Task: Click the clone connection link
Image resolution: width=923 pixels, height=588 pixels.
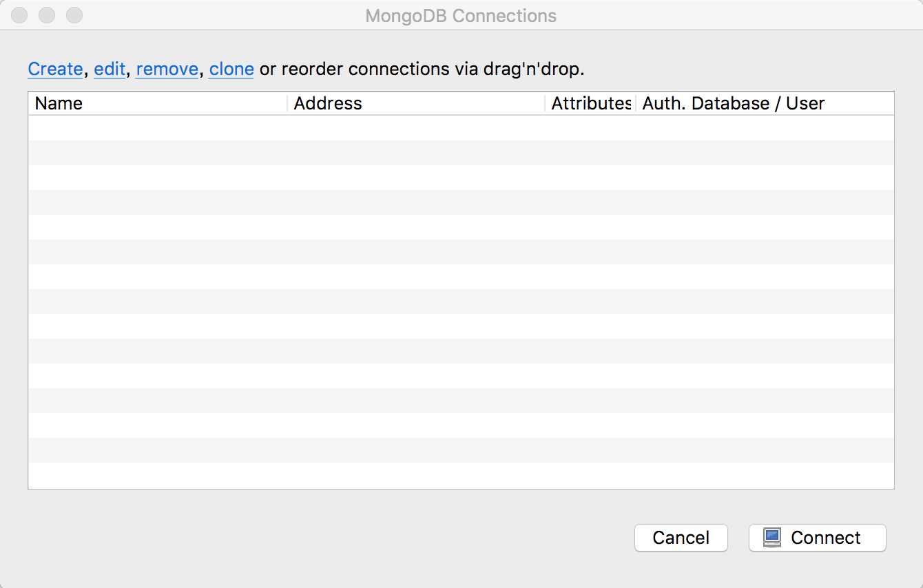Action: point(231,69)
